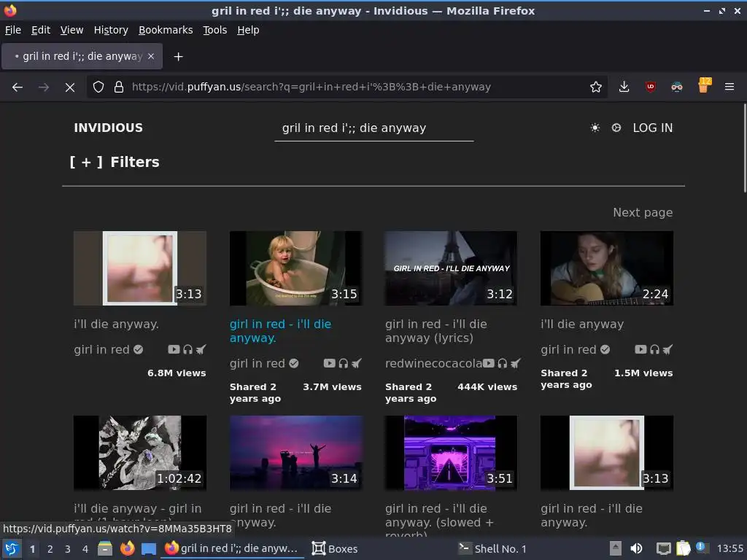This screenshot has height=560, width=747.
Task: Switch first result to audio mode via headphones
Action: tap(187, 349)
